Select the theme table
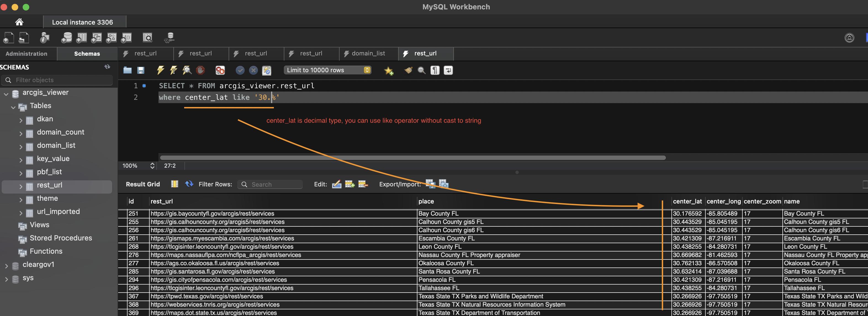Viewport: 868px width, 316px height. tap(47, 199)
